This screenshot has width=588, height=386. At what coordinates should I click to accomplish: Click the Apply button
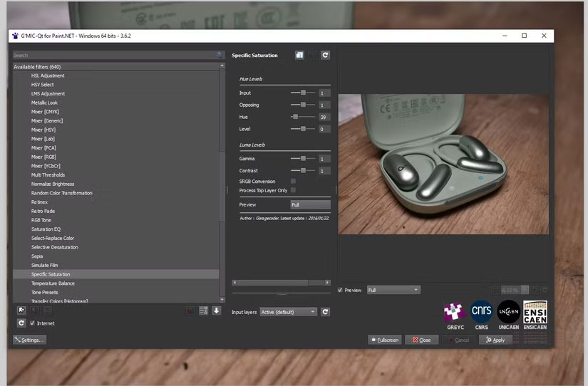495,340
